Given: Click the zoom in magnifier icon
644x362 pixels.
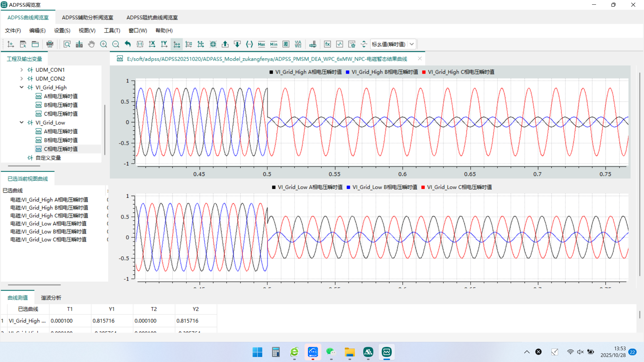Looking at the screenshot, I should click(x=104, y=44).
